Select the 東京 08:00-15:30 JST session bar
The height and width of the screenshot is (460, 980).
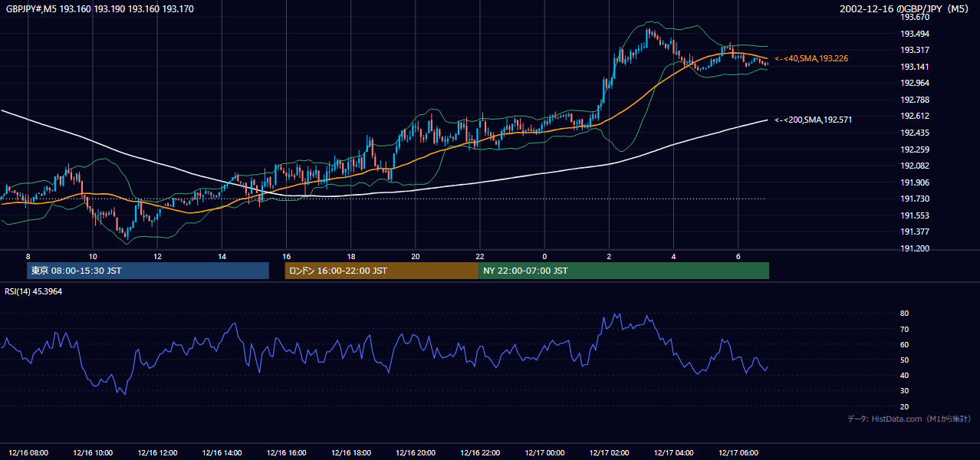click(x=148, y=271)
